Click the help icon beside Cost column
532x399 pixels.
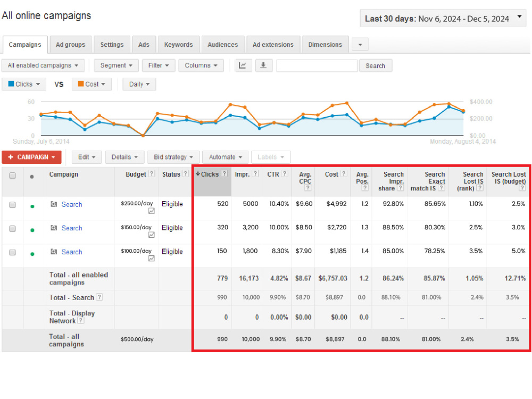click(344, 173)
